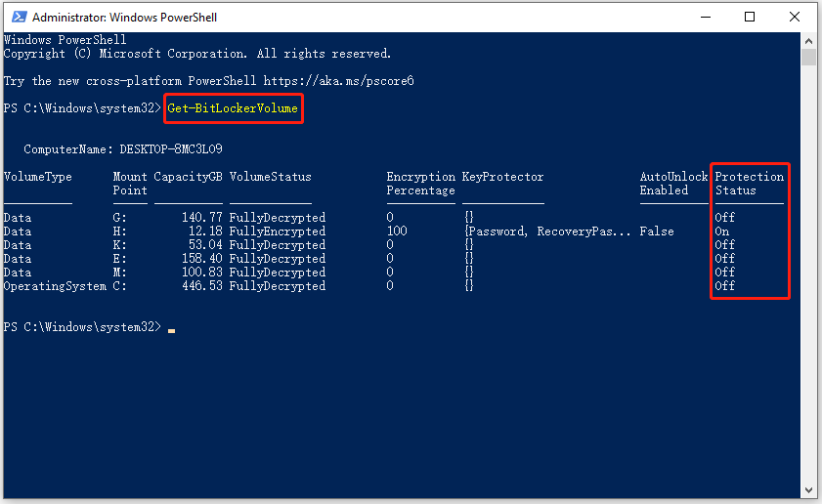Image resolution: width=822 pixels, height=504 pixels.
Task: Click the Mount Point column header
Action: [130, 184]
